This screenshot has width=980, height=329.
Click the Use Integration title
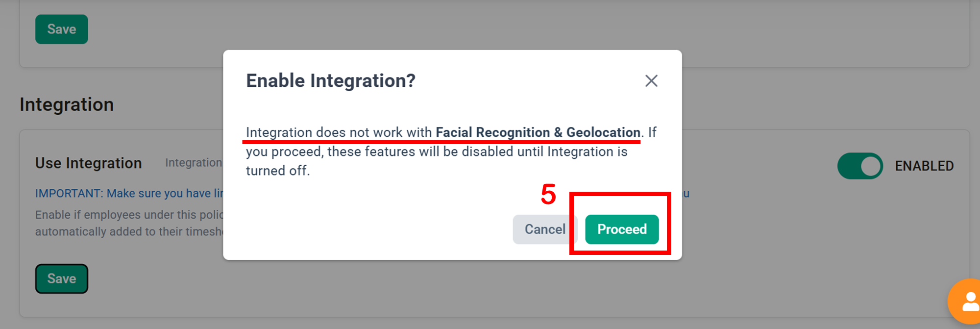coord(88,163)
